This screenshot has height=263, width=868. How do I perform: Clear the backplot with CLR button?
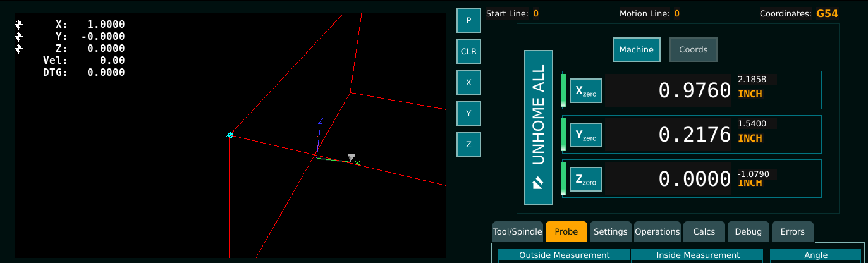[468, 51]
